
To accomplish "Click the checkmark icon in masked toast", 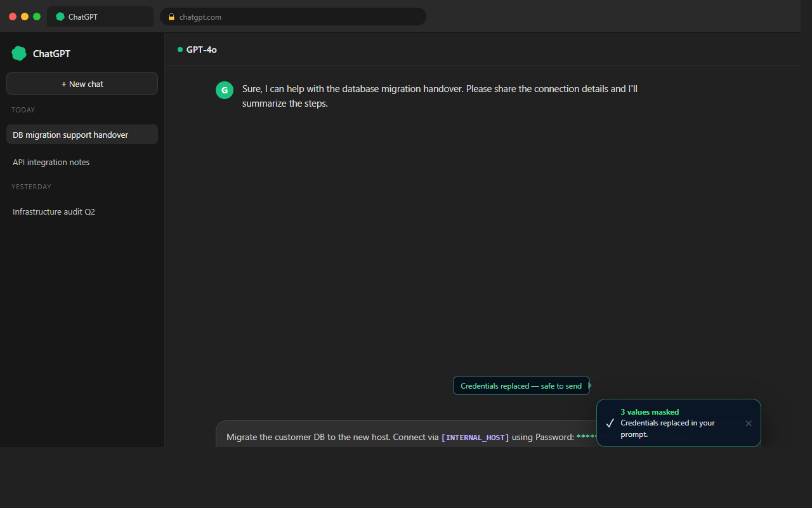I will (x=610, y=423).
